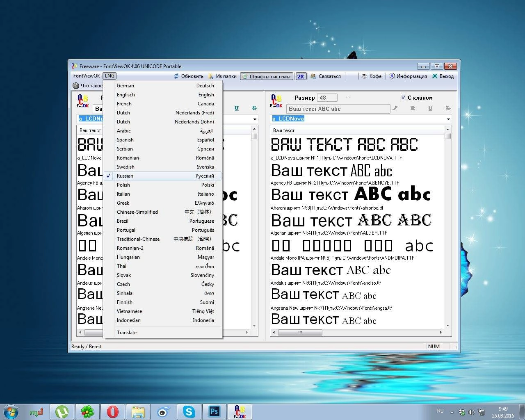
Task: Select German Deutsch language
Action: 162,86
